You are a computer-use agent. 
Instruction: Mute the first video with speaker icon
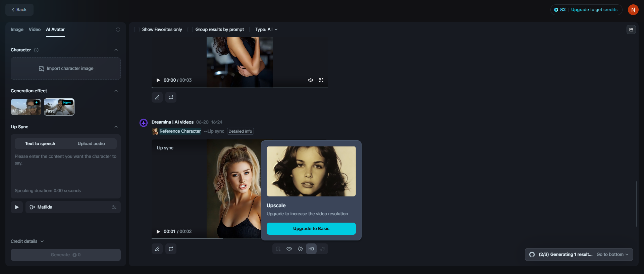(311, 80)
